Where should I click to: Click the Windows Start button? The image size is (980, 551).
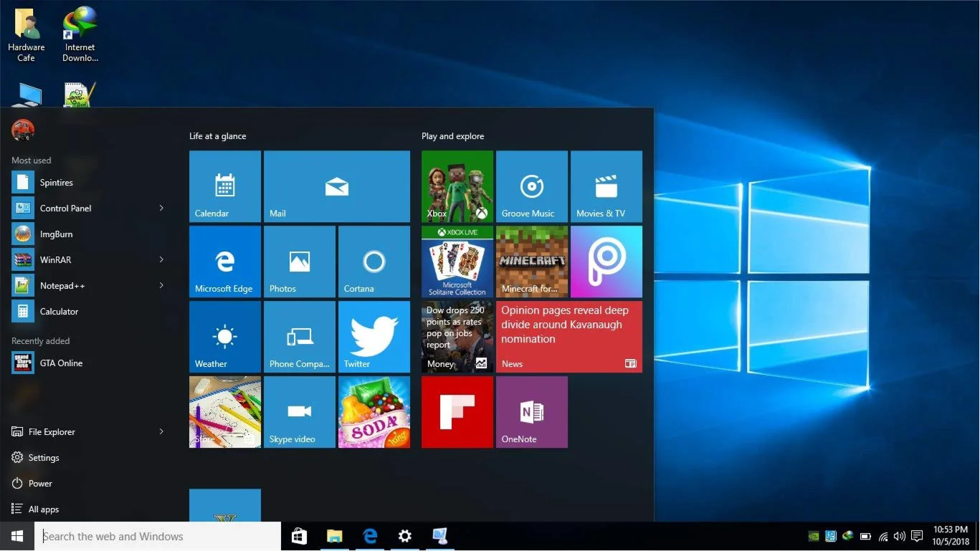coord(17,536)
